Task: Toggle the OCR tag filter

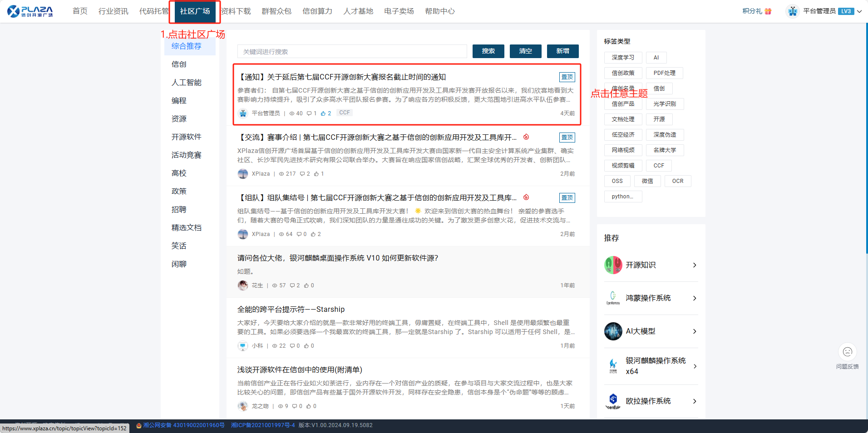Action: coord(677,181)
